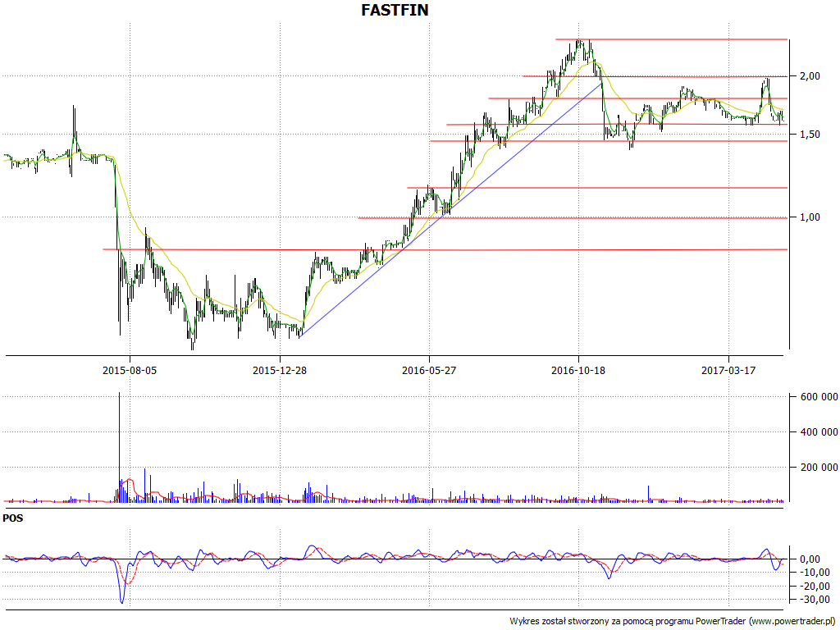This screenshot has height=630, width=840.
Task: Click the POS indicator label
Action: tap(13, 518)
